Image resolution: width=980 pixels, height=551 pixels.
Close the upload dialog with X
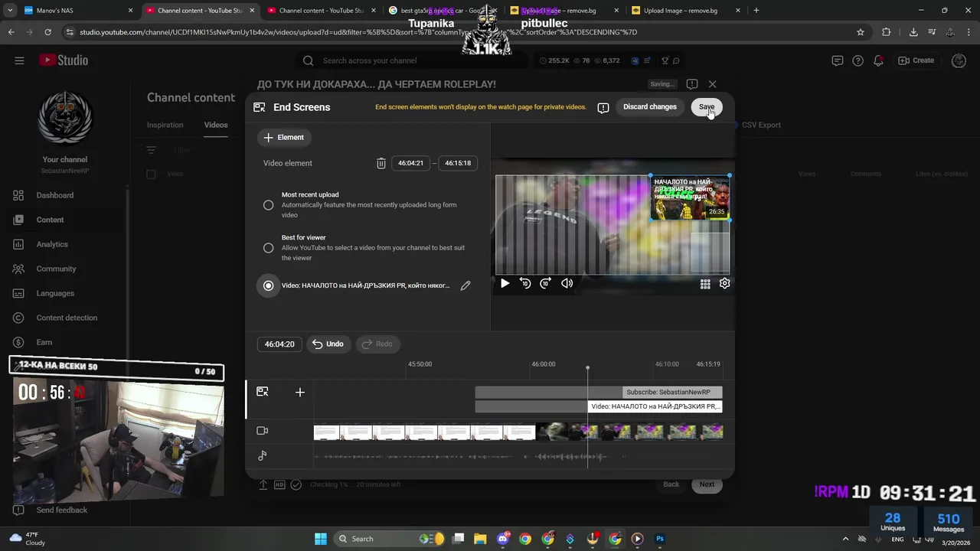[712, 84]
